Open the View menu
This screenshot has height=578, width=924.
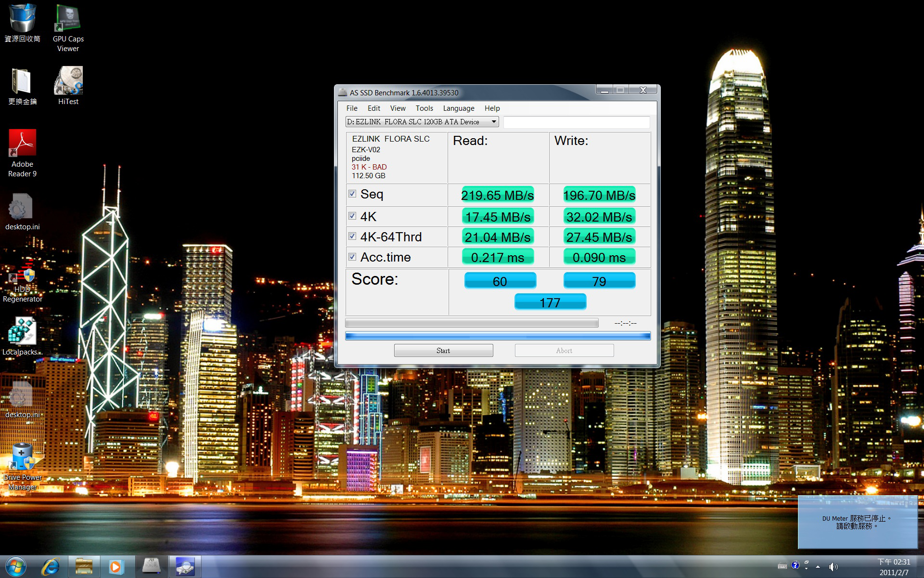(x=398, y=108)
